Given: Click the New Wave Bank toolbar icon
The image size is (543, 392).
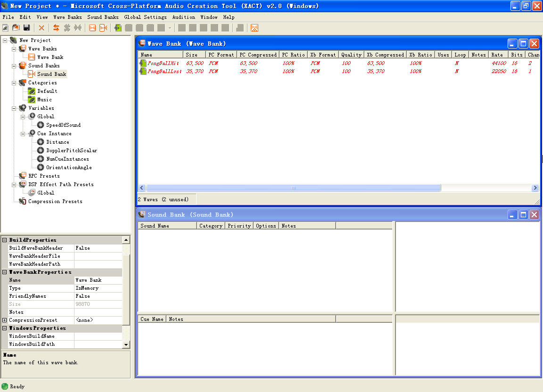Looking at the screenshot, I should [92, 28].
